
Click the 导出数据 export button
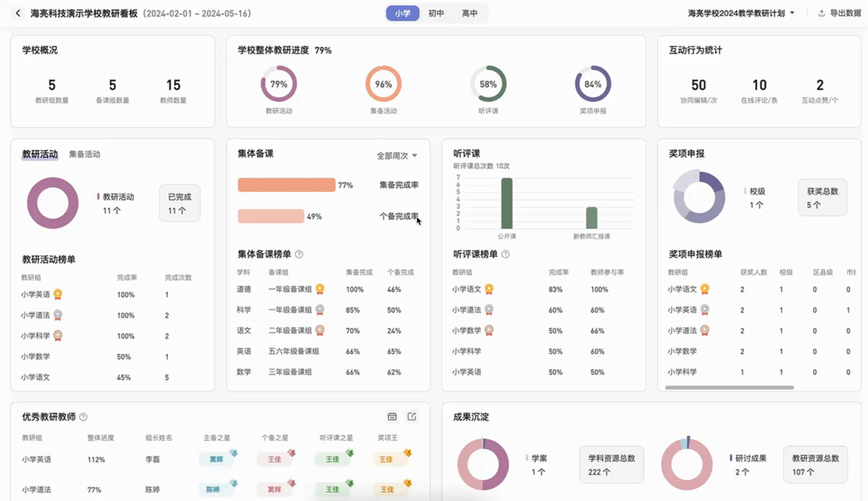pos(839,13)
